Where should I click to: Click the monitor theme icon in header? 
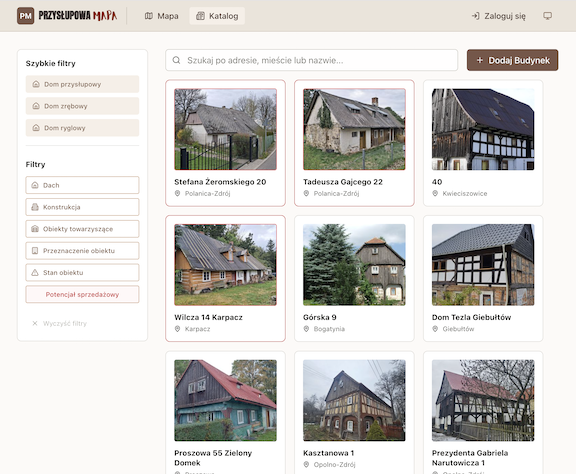(x=547, y=16)
